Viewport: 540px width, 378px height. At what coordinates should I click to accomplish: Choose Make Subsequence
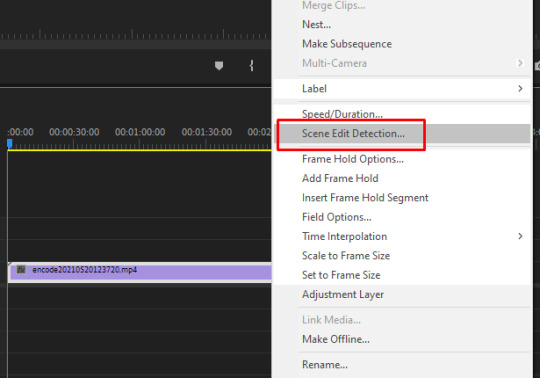click(x=402, y=44)
